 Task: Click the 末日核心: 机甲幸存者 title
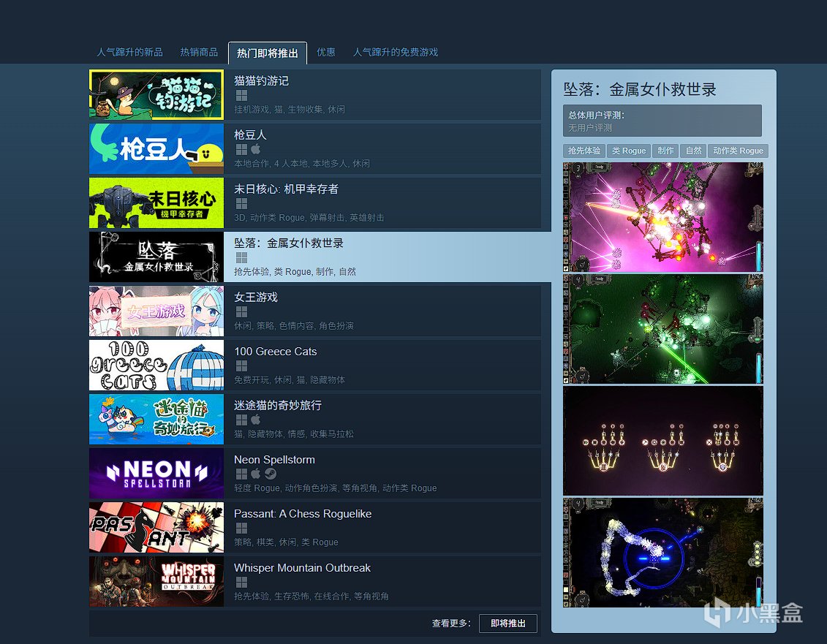[286, 189]
